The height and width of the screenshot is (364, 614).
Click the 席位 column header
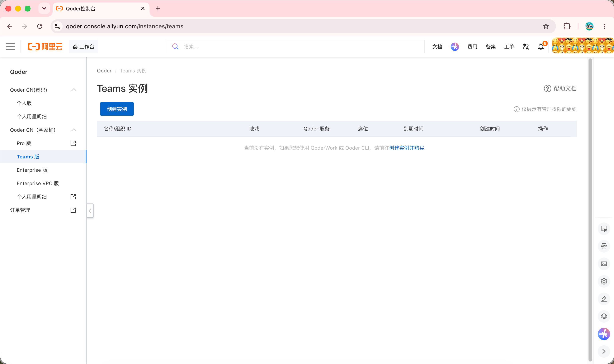point(363,129)
